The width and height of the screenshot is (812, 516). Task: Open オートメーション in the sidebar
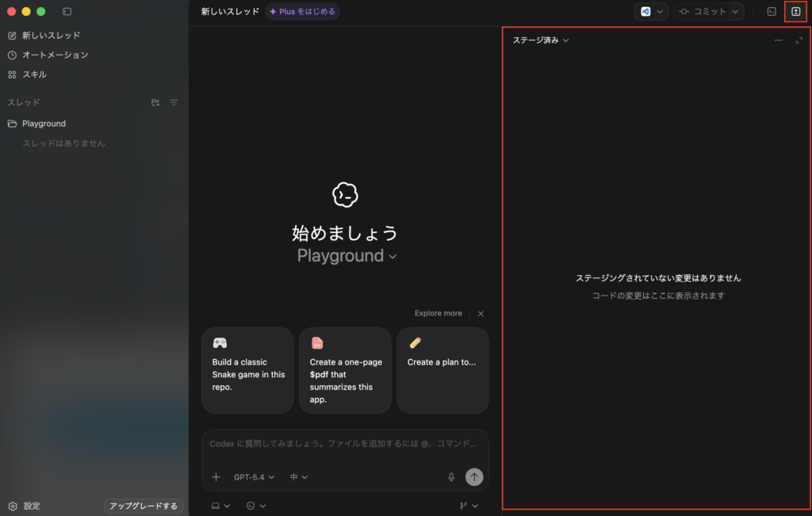point(55,55)
